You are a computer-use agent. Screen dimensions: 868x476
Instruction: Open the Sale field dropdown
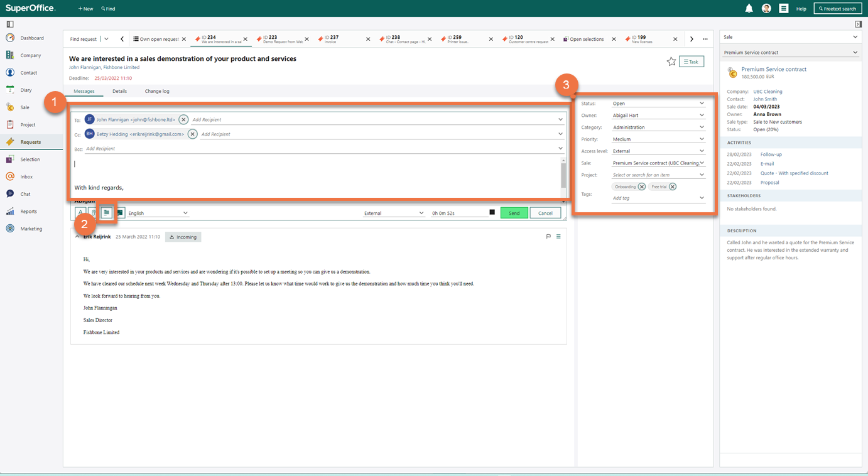pos(702,163)
